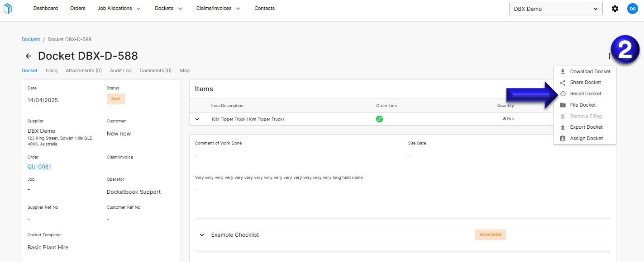
Task: Click the Assign Docket clipboard icon
Action: (x=563, y=139)
